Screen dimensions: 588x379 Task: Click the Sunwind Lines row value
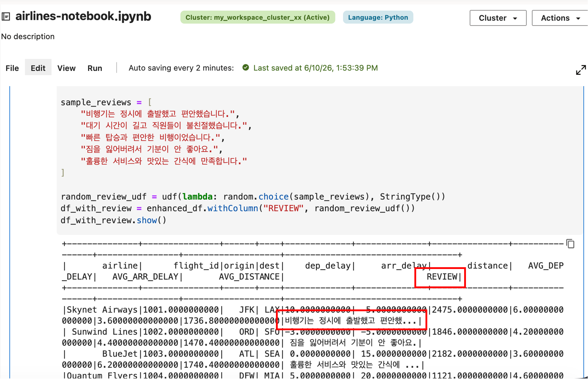tap(105, 332)
